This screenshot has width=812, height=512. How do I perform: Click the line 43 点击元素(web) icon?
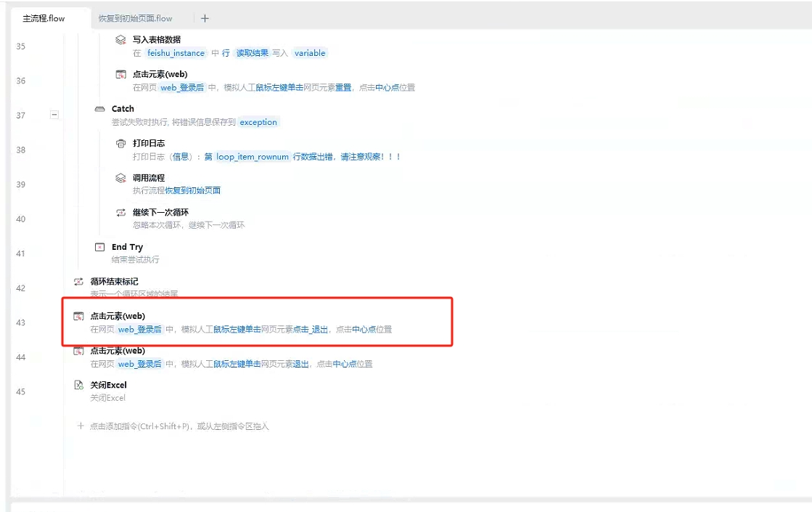point(78,316)
